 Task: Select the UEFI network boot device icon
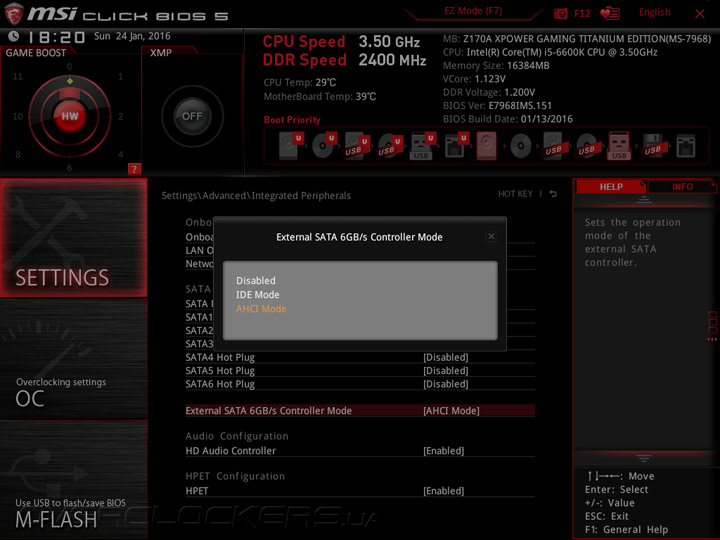click(x=456, y=146)
